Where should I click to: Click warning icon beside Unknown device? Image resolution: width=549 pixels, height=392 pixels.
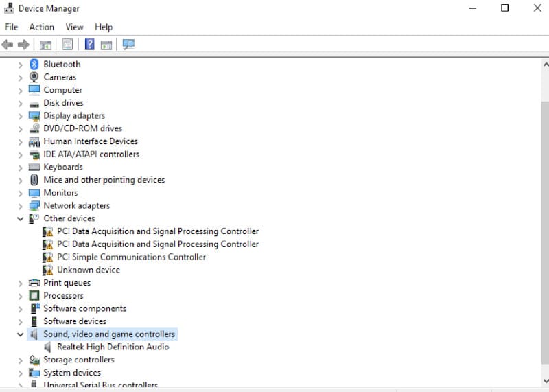click(x=47, y=270)
